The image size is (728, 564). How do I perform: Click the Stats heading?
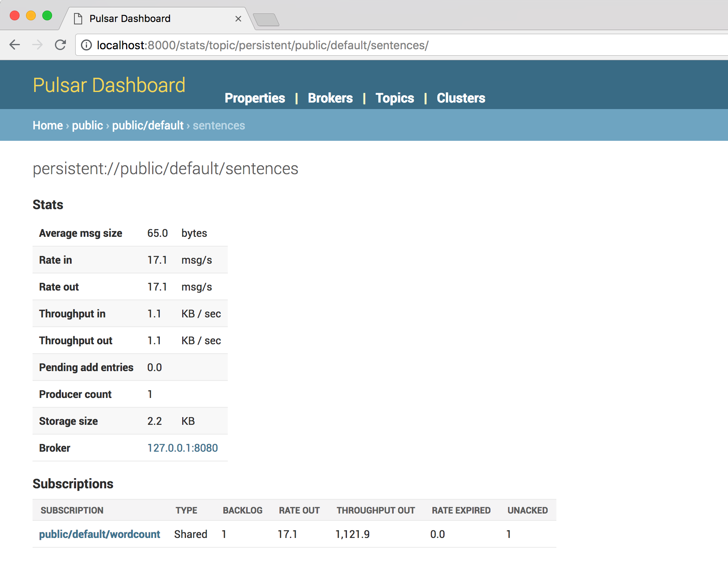[x=48, y=205]
